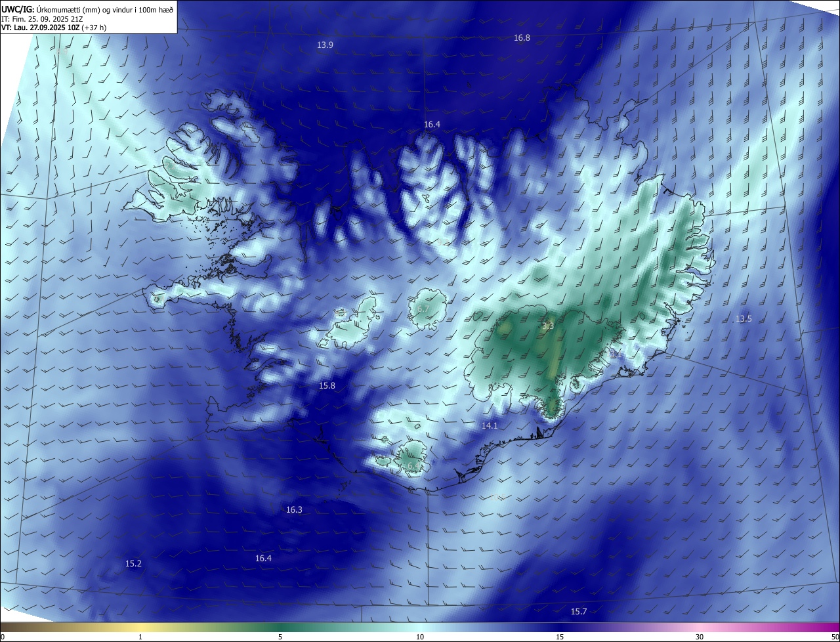Image resolution: width=840 pixels, height=642 pixels.
Task: Select the 'VT: Lau. 27.09.2025 10Z (+37 h)' line
Action: (54, 28)
